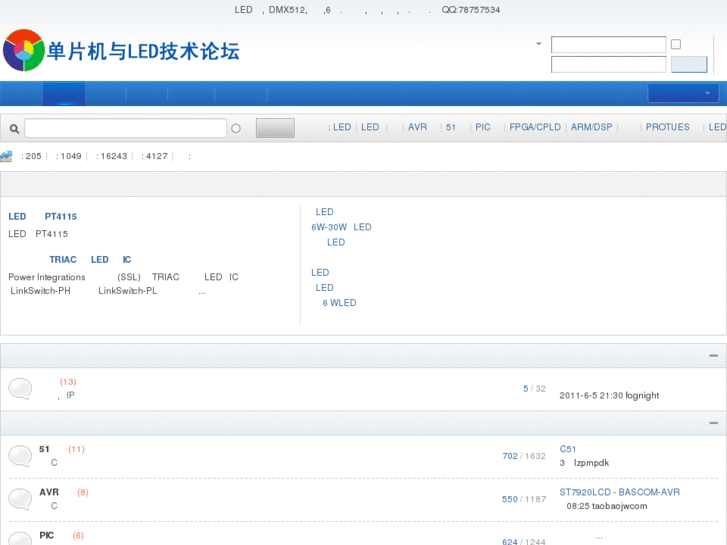Screen dimensions: 727x545
Task: Open the AVR forum speech bubble icon
Action: (20, 499)
